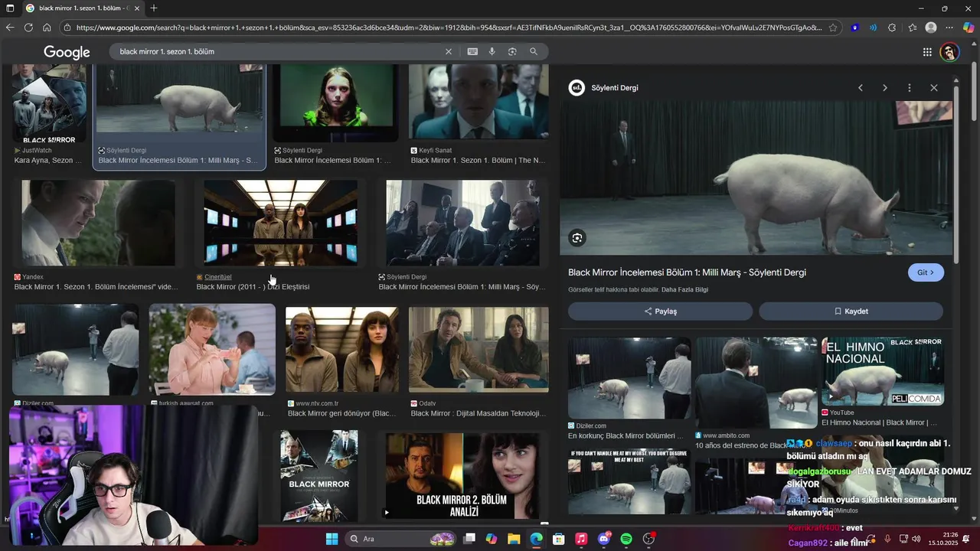
Task: Click the search magnifier button
Action: click(534, 51)
